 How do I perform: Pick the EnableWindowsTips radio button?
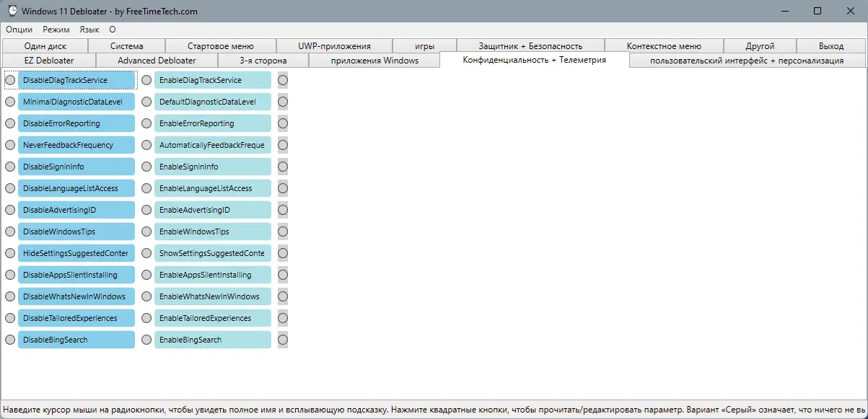[x=146, y=231]
